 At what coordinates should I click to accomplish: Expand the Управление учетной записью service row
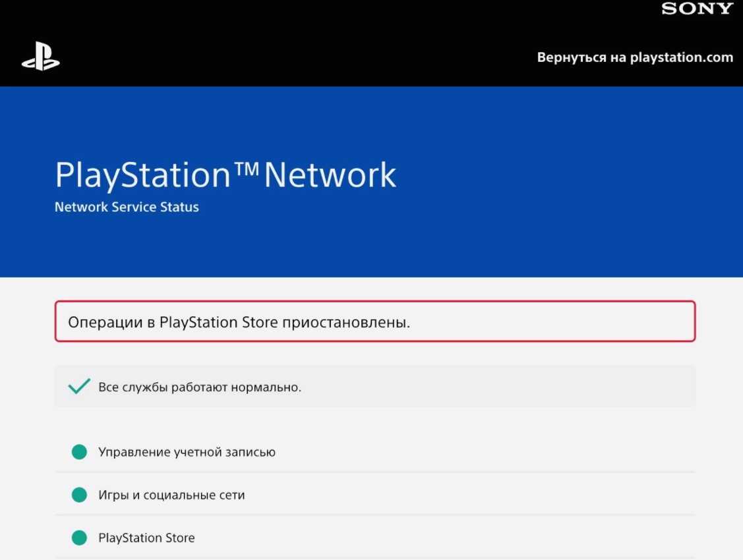coord(187,452)
